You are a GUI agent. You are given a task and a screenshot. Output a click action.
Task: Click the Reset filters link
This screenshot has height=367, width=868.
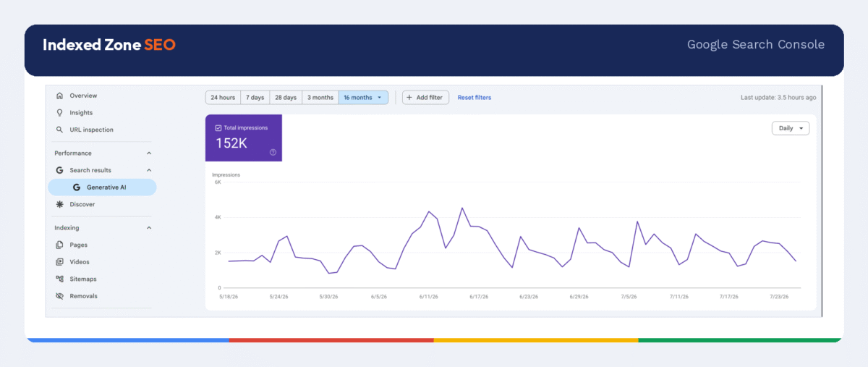click(475, 97)
